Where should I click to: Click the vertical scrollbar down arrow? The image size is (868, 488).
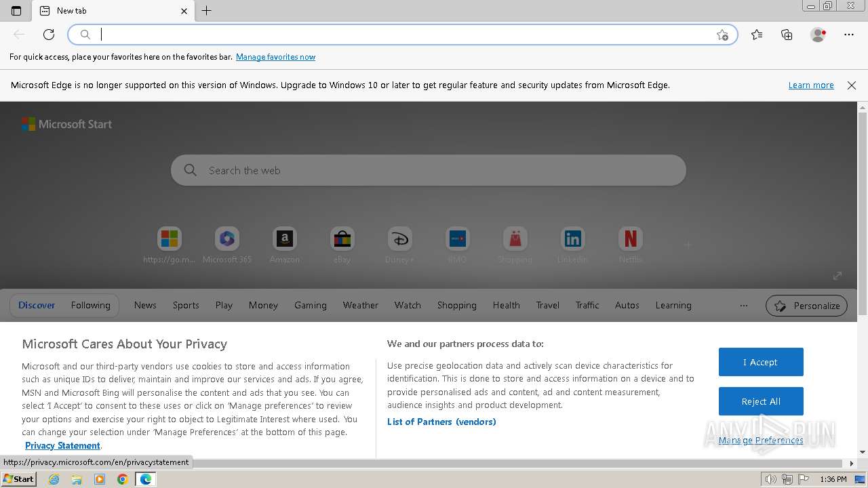coord(863,452)
